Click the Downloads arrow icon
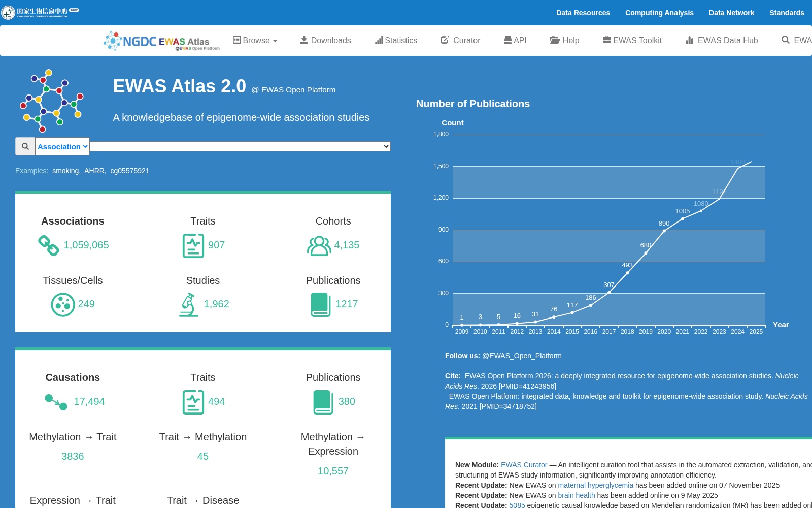 [x=304, y=40]
